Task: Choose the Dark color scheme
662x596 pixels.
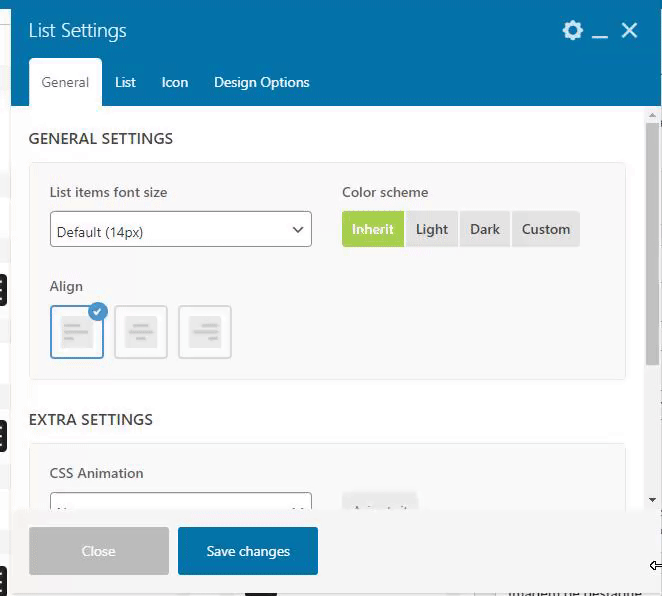Action: [x=485, y=229]
